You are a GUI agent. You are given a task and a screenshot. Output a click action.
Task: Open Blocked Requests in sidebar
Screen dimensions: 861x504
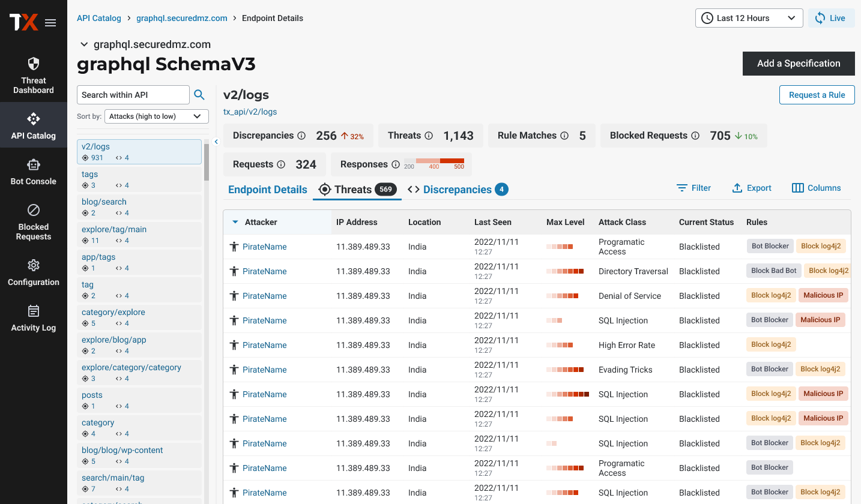pyautogui.click(x=34, y=221)
